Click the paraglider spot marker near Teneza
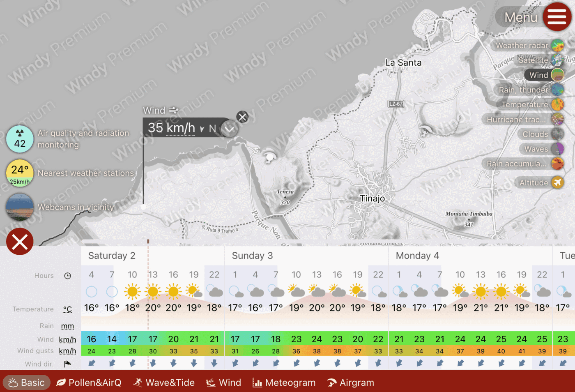 point(270,156)
